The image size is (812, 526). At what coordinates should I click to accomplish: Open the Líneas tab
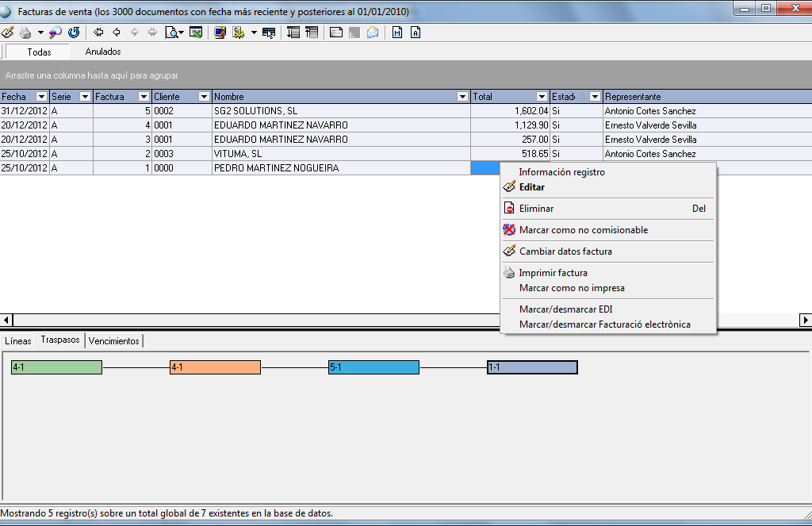tap(18, 340)
